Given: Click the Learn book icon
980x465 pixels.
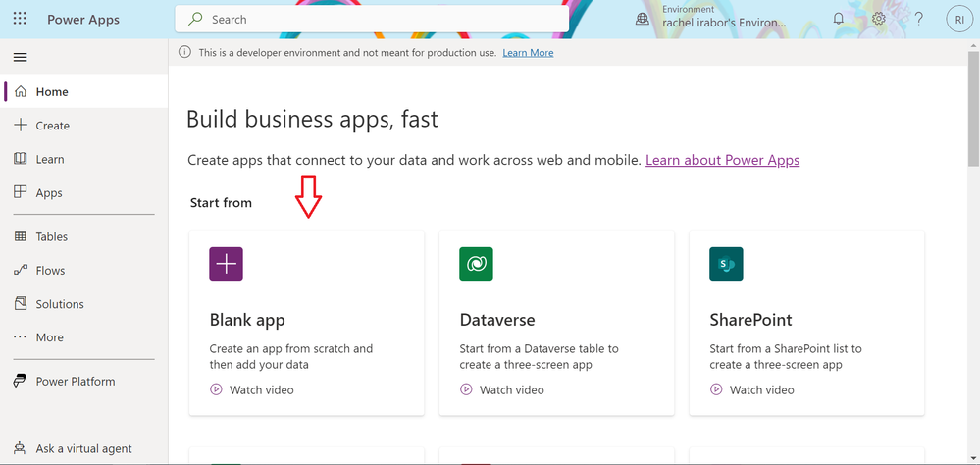Looking at the screenshot, I should [21, 159].
